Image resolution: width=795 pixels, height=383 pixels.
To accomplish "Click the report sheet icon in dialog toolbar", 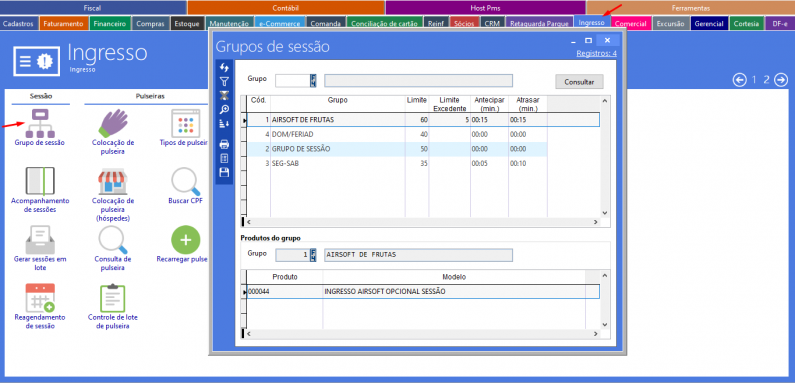I will (224, 158).
